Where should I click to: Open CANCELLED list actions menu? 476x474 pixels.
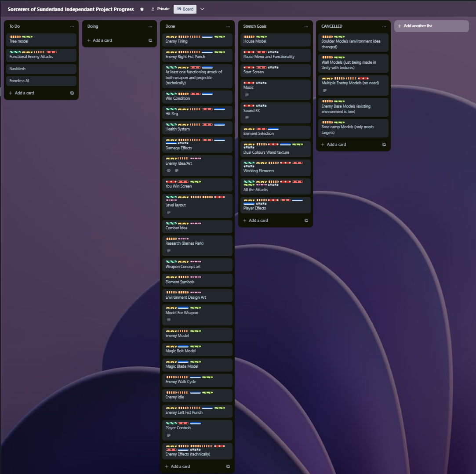click(x=384, y=26)
